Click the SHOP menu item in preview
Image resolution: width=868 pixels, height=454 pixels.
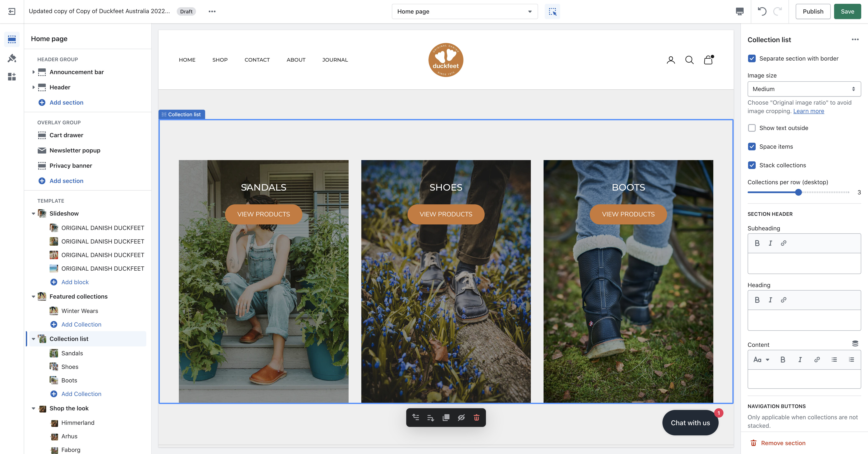click(x=220, y=60)
